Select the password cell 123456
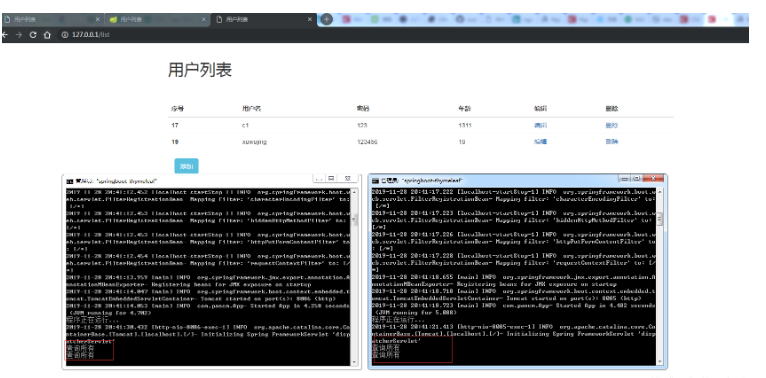 pyautogui.click(x=367, y=142)
